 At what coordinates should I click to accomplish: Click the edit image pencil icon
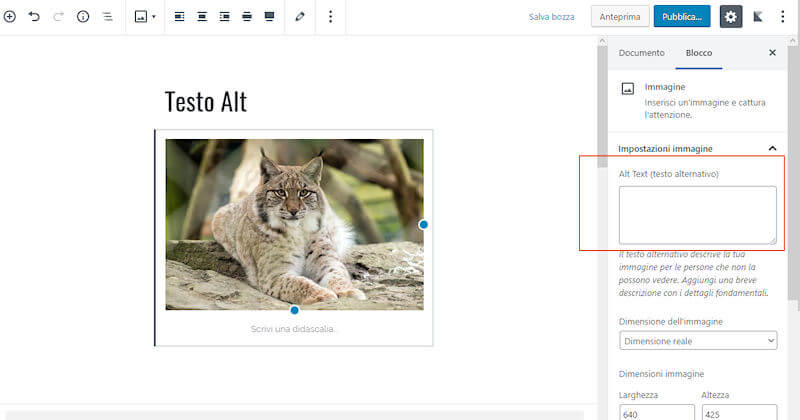pyautogui.click(x=300, y=17)
